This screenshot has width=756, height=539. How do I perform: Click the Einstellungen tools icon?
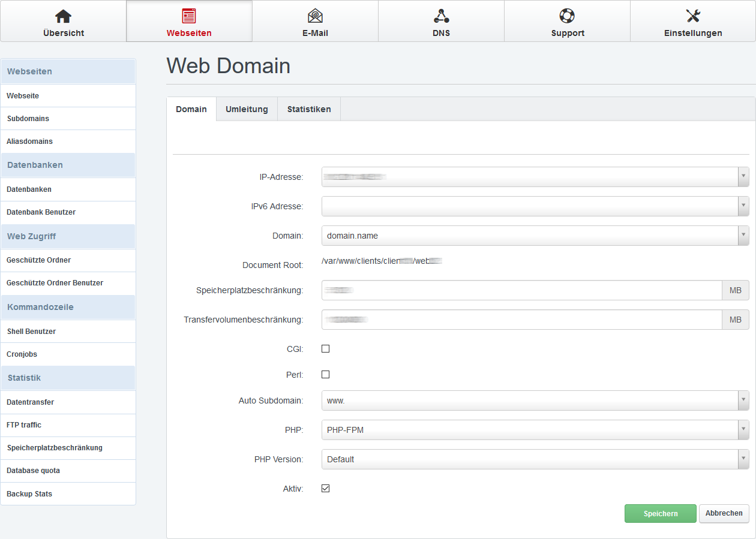[693, 16]
